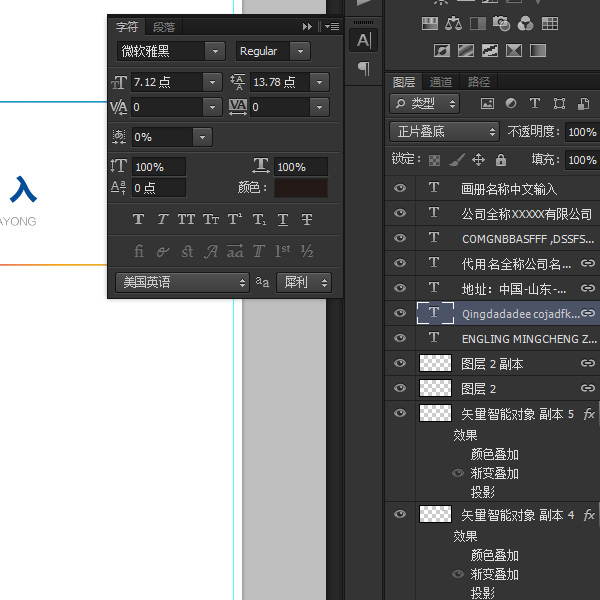Hide the 画册名称中文输入 layer
Screen dimensions: 600x600
(400, 188)
